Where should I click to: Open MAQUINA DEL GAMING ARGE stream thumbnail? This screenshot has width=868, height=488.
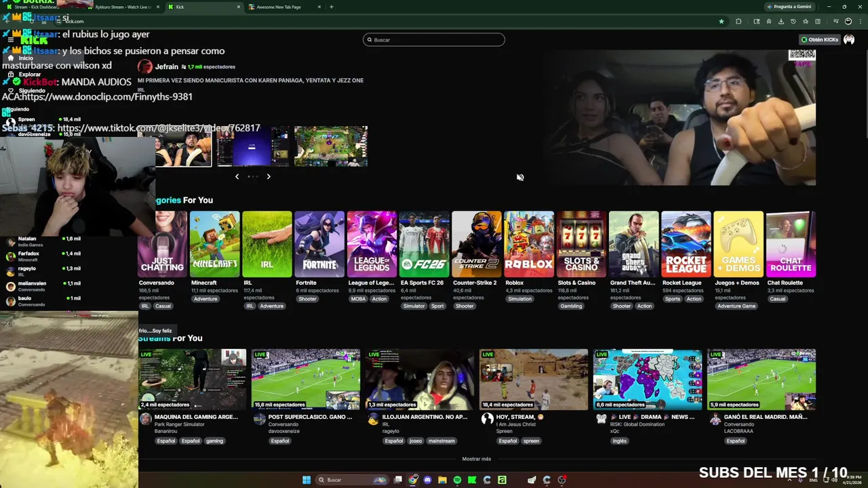193,380
